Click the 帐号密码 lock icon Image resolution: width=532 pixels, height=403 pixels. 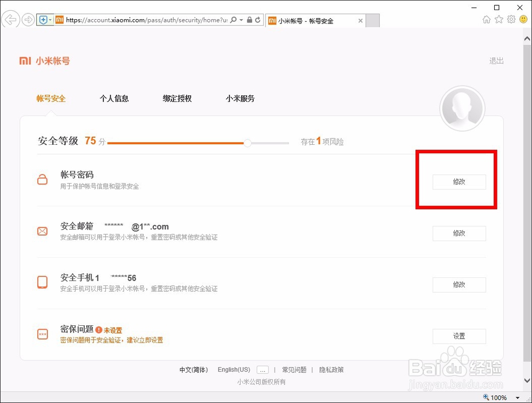(43, 179)
